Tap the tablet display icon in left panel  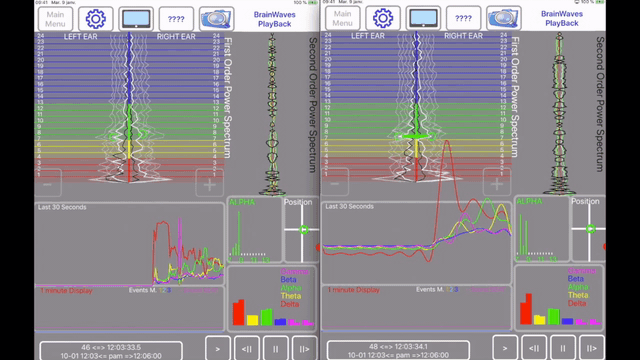tap(136, 19)
